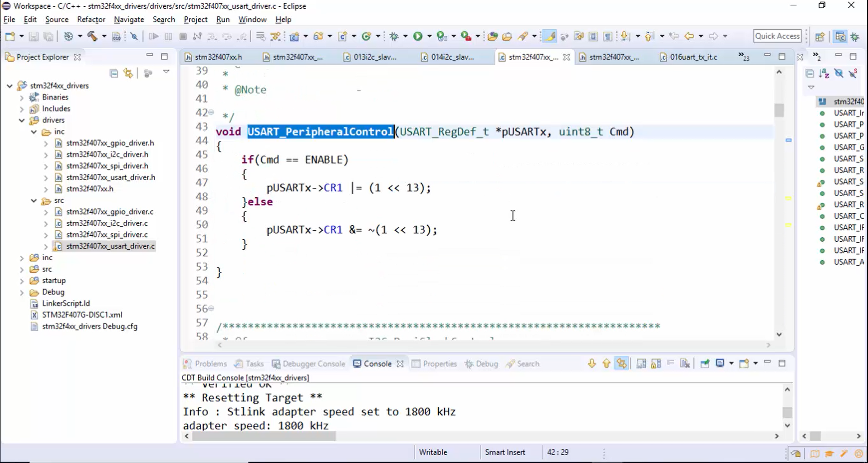Click console vertical scrollbar thumb
Viewport: 868px width, 463px height.
(787, 412)
